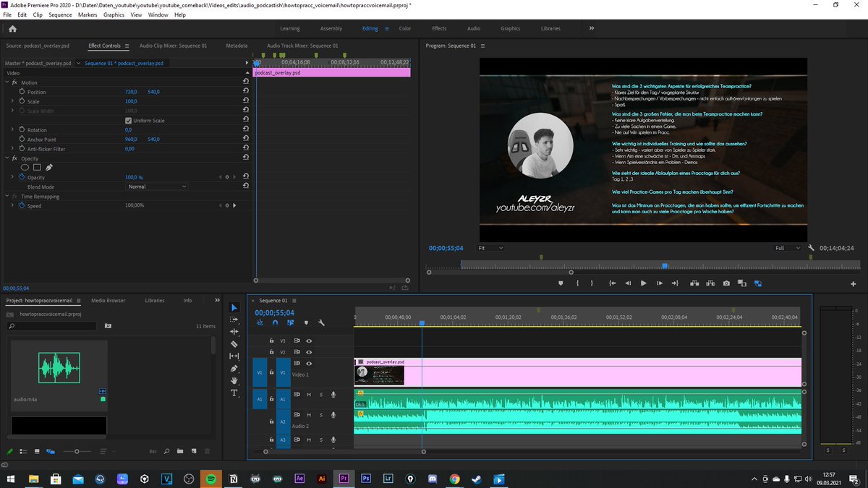The width and height of the screenshot is (868, 488).
Task: Mark Out in Program monitor
Action: [592, 283]
